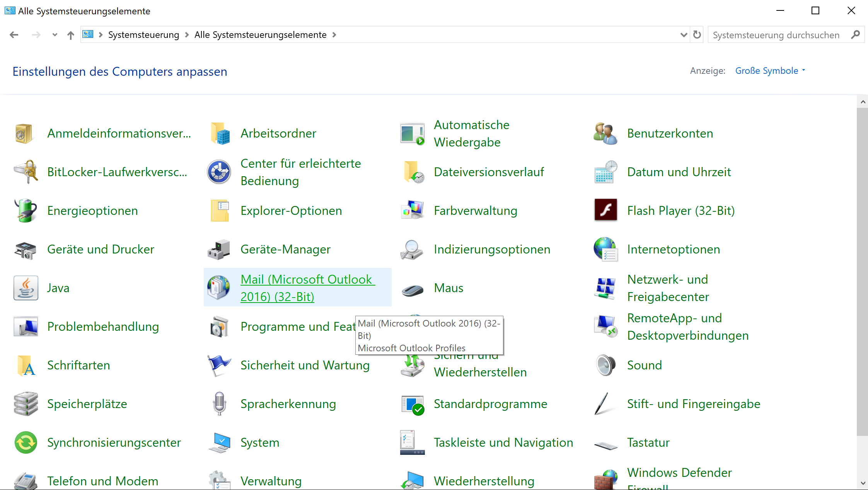The image size is (868, 490).
Task: Open the Internetoptionen globe icon
Action: pyautogui.click(x=605, y=249)
